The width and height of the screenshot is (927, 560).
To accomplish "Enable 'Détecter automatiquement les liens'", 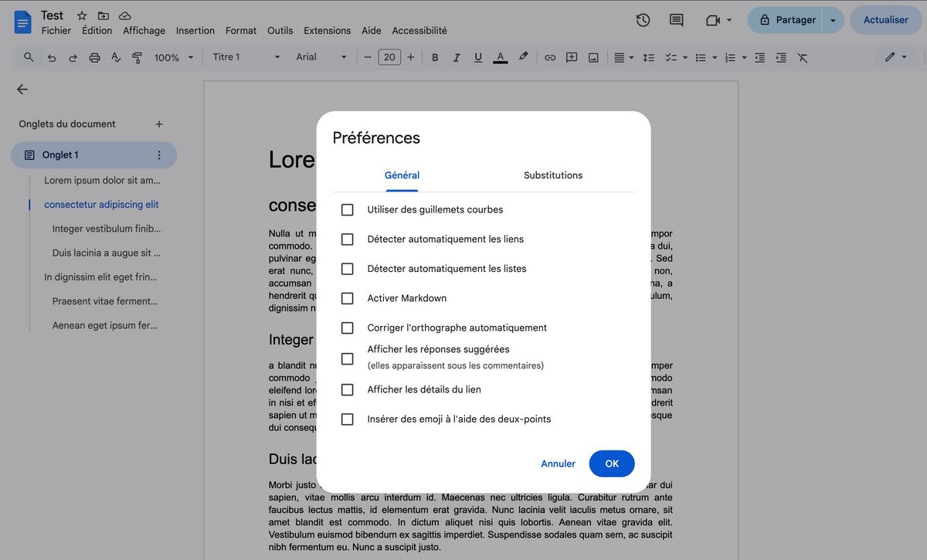I will 347,239.
